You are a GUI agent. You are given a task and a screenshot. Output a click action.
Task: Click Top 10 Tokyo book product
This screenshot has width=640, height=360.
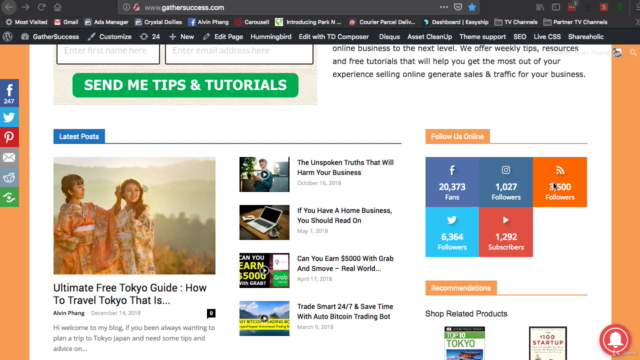point(464,343)
